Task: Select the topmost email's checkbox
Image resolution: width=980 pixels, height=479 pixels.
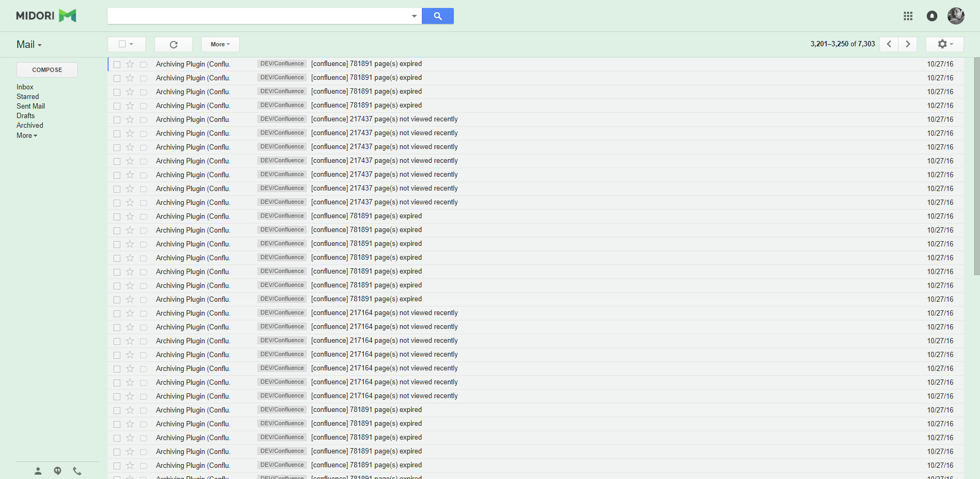Action: 117,64
